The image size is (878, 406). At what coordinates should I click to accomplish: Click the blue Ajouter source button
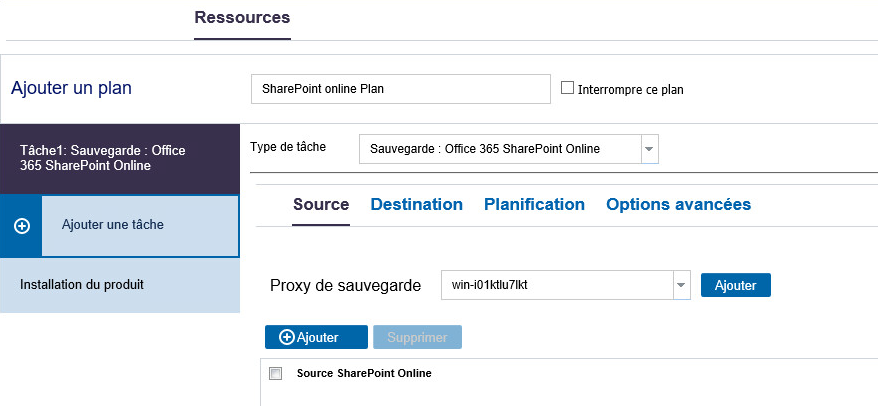point(316,337)
